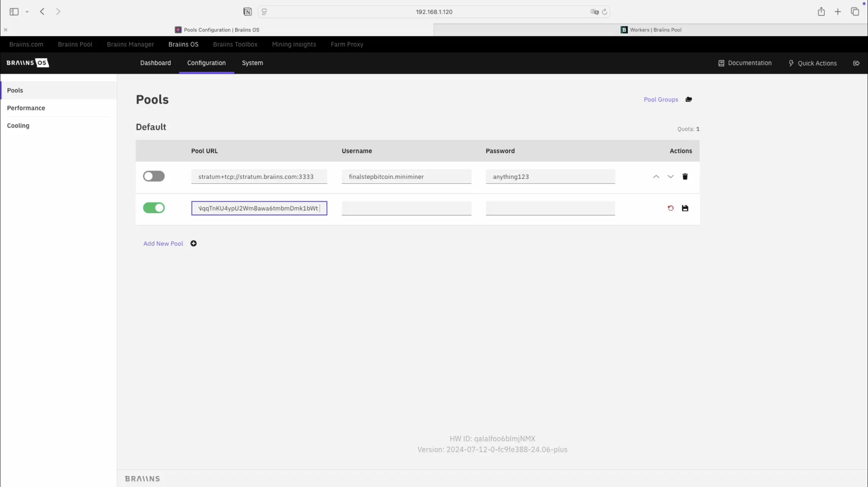Click the empty Username field in second row

tap(406, 208)
